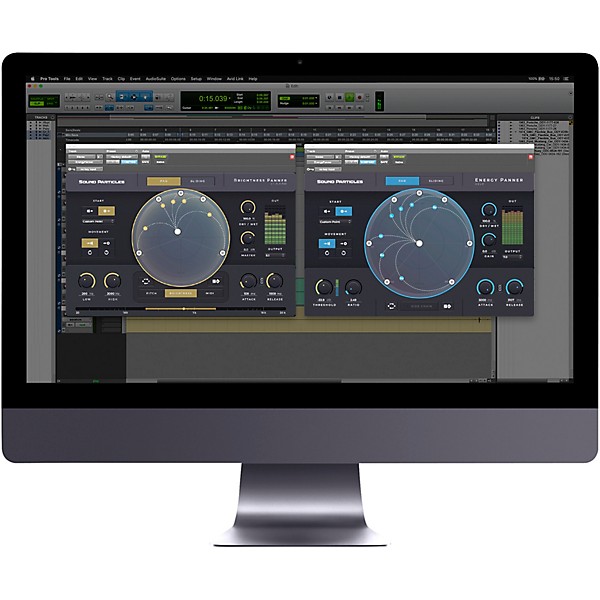This screenshot has height=600, width=600.
Task: Choose highlighted blue Start icon in Energy Panner
Action: point(344,211)
